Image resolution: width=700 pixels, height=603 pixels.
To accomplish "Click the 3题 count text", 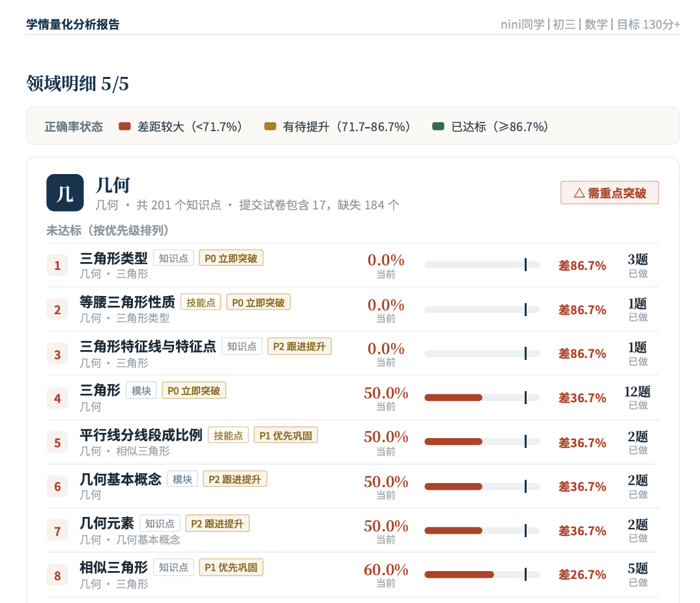I will pos(638,259).
